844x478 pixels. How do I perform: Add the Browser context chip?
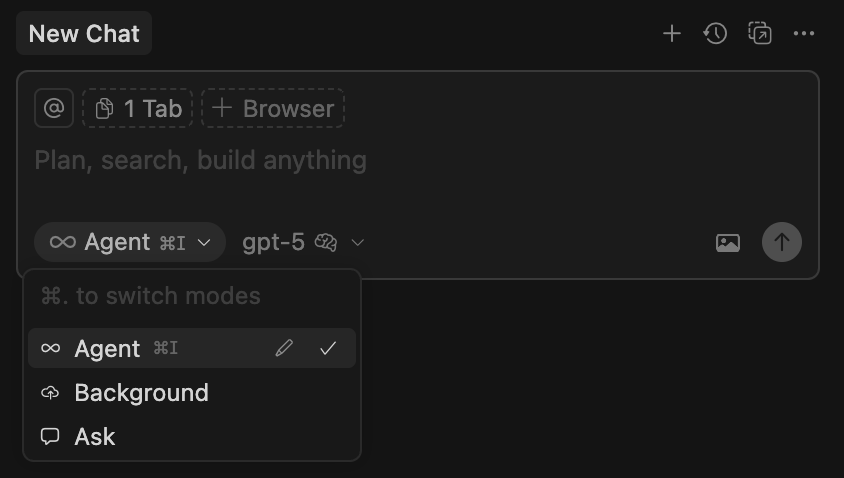click(x=273, y=108)
